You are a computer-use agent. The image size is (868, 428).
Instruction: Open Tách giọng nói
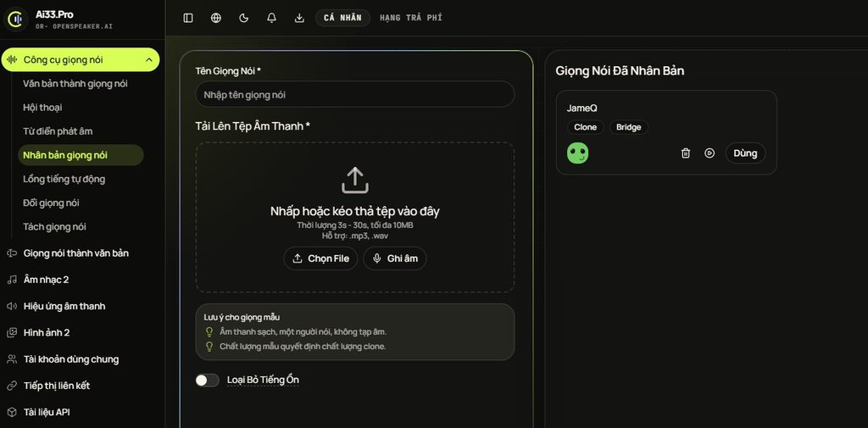tap(54, 226)
